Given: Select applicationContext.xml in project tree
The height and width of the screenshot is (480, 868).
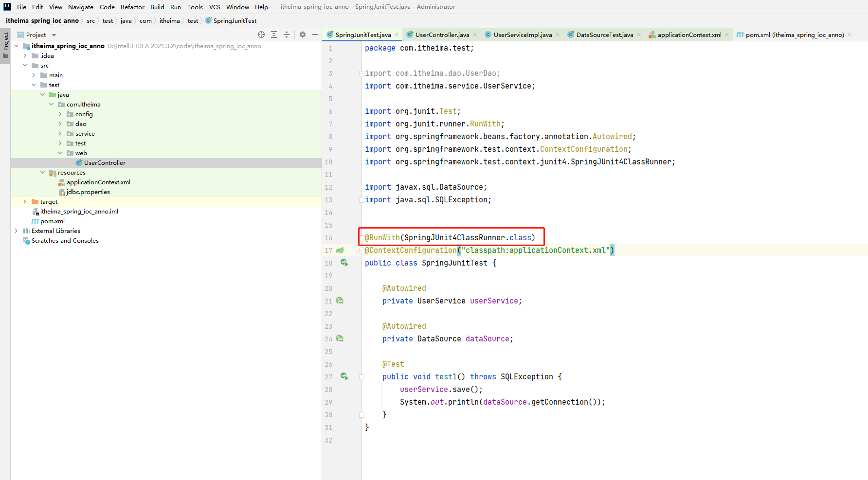Looking at the screenshot, I should click(x=166, y=182).
